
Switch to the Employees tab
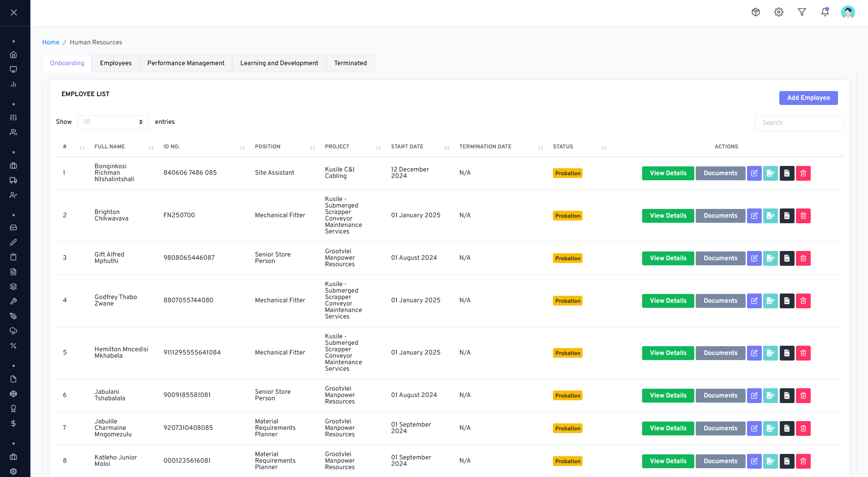116,63
